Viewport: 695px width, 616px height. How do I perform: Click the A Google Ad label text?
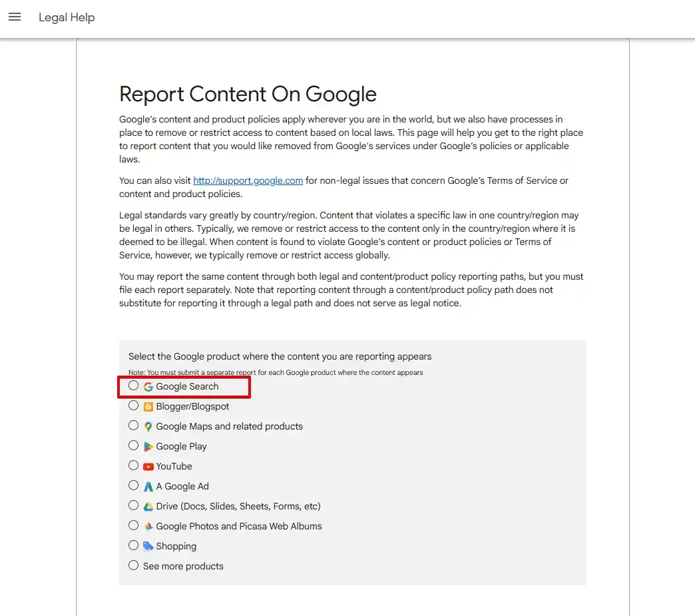click(x=182, y=487)
